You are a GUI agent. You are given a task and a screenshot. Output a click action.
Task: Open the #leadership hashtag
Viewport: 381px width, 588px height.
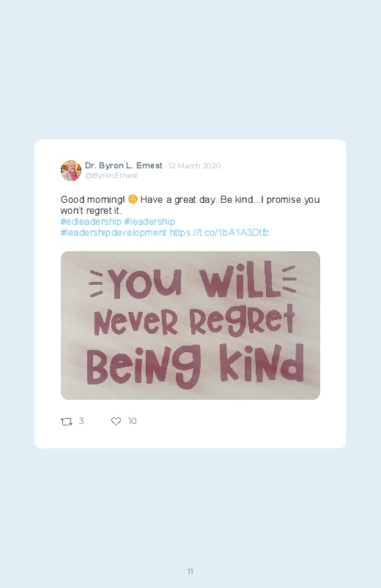[149, 222]
